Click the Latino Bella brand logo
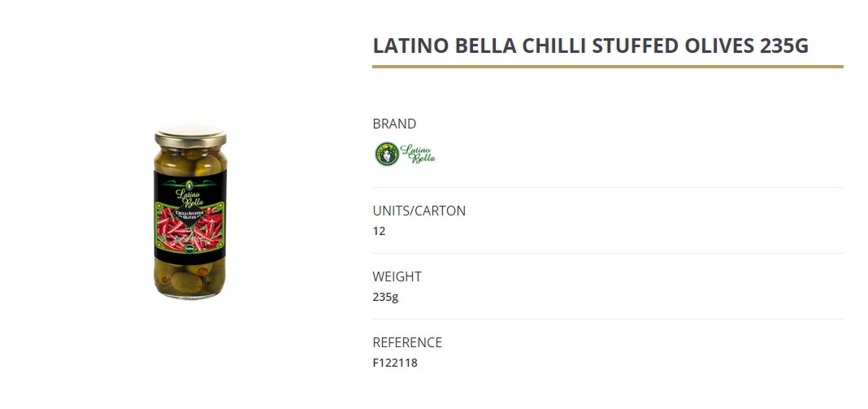 (x=406, y=154)
